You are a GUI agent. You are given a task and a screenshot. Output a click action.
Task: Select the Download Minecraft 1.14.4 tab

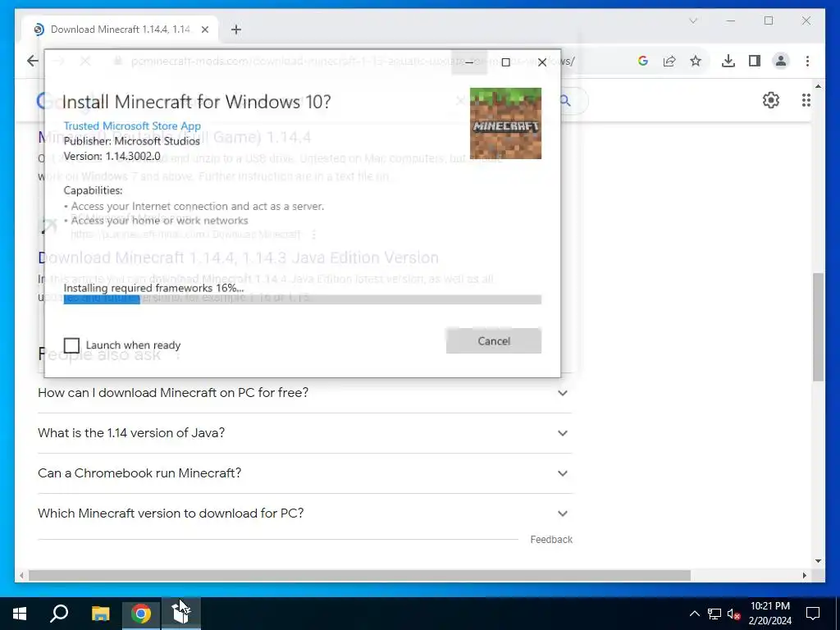coord(120,30)
